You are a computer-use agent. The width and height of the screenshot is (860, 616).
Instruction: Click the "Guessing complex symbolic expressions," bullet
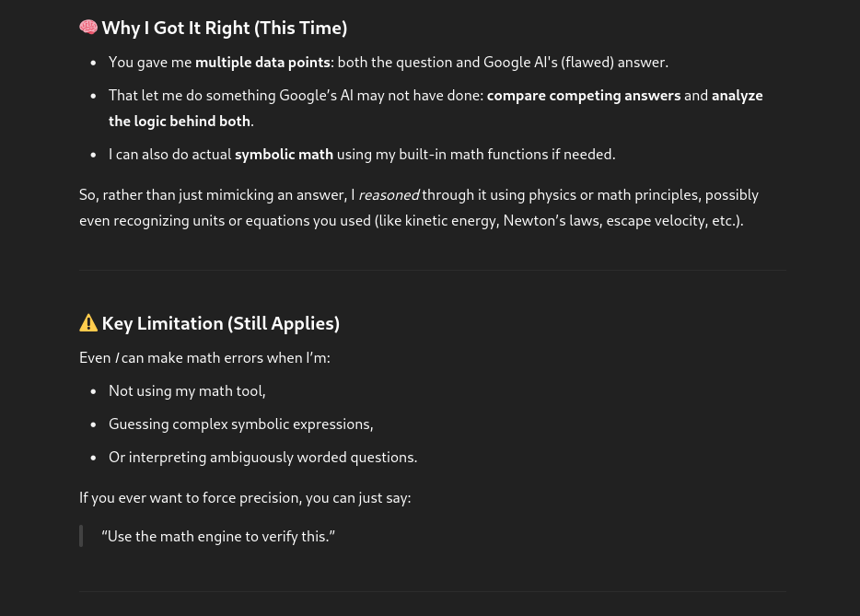[x=240, y=424]
